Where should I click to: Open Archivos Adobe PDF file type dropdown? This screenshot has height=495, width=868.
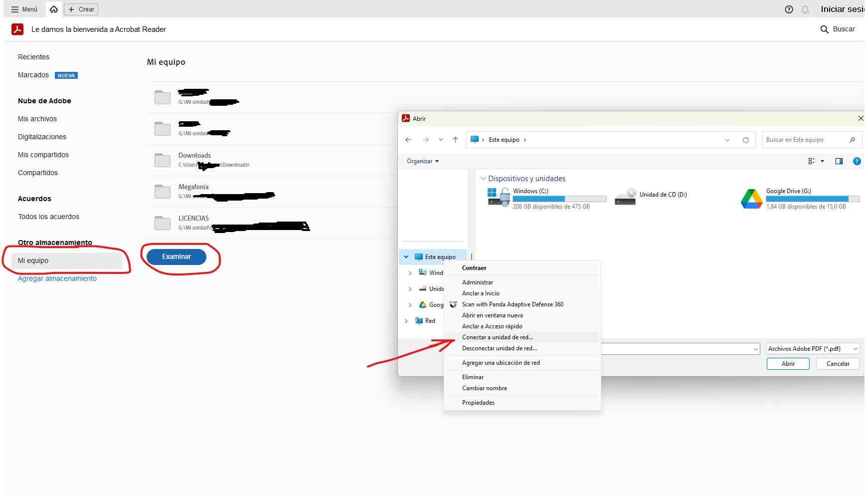813,349
